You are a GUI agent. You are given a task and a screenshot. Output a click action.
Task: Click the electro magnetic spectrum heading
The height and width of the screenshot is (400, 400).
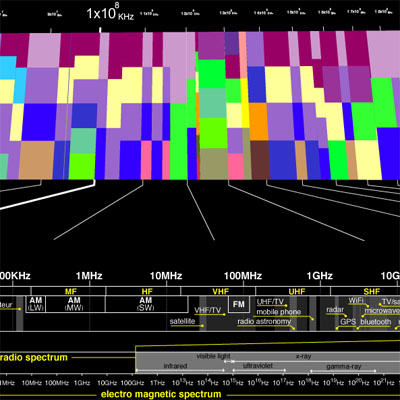161,395
